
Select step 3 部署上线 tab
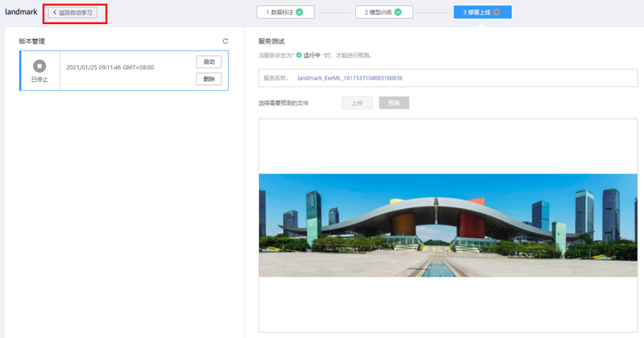coord(483,12)
